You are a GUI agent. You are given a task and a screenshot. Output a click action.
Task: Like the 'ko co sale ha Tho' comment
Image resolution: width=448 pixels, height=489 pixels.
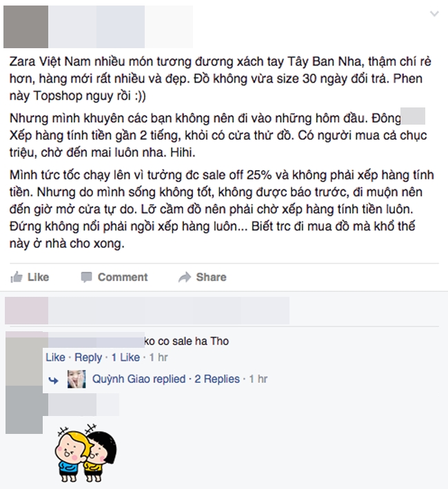55,357
